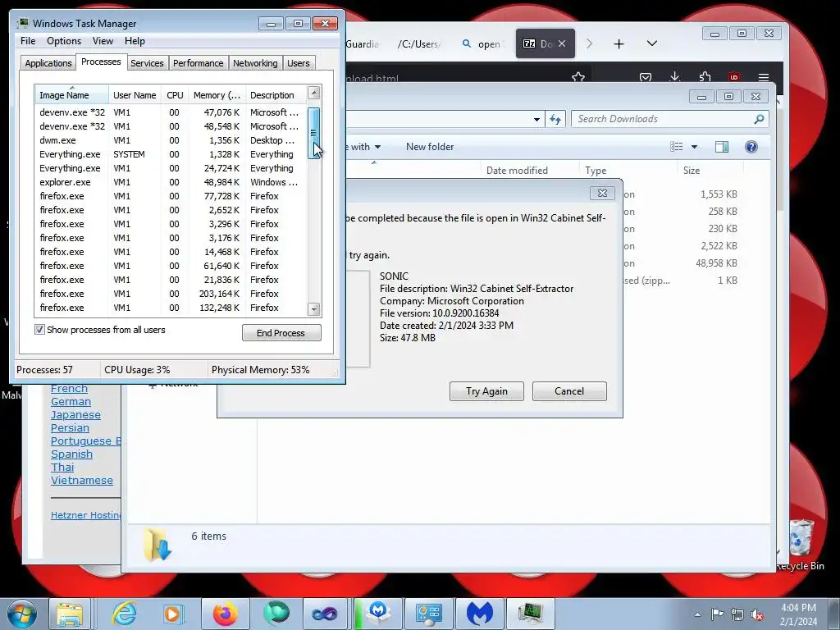The image size is (840, 630).
Task: Open the Firefox list all tabs chevron
Action: click(652, 43)
